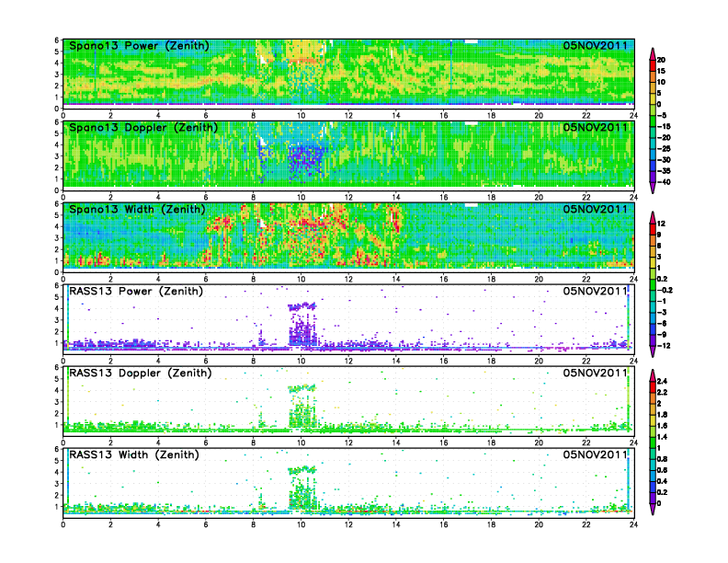The image size is (728, 563).
Task: Click hour 12 tick under RASS13 Doppler panel
Action: (348, 442)
